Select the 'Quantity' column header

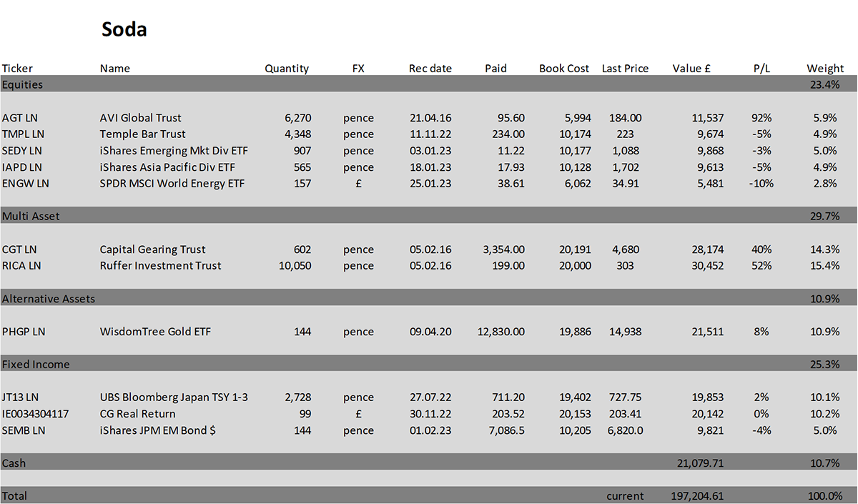287,69
